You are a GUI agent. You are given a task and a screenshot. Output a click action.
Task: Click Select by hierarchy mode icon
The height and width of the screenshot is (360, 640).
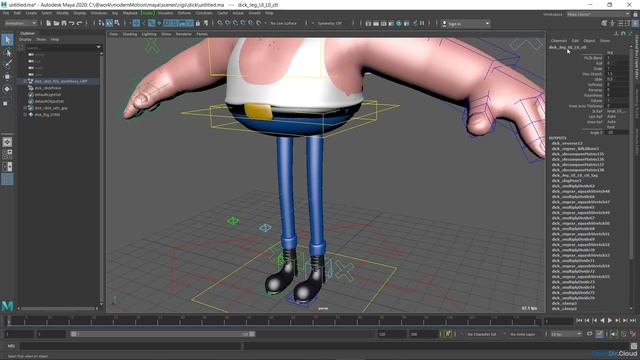[x=101, y=23]
